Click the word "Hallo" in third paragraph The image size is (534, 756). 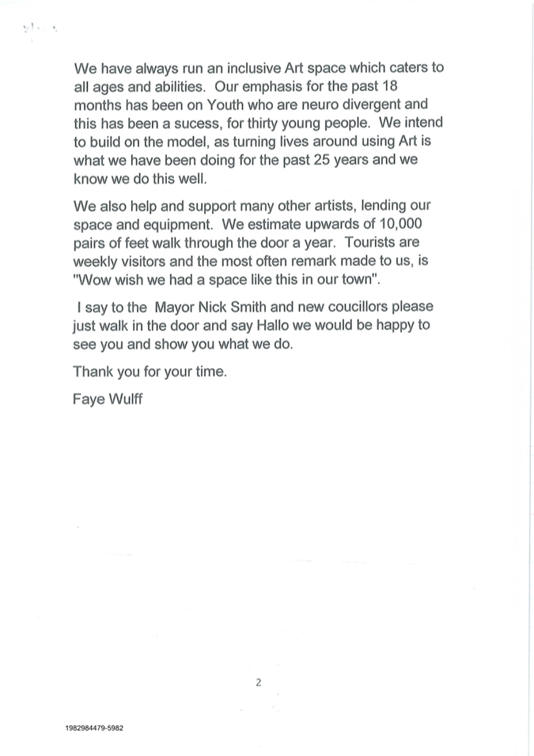(272, 325)
